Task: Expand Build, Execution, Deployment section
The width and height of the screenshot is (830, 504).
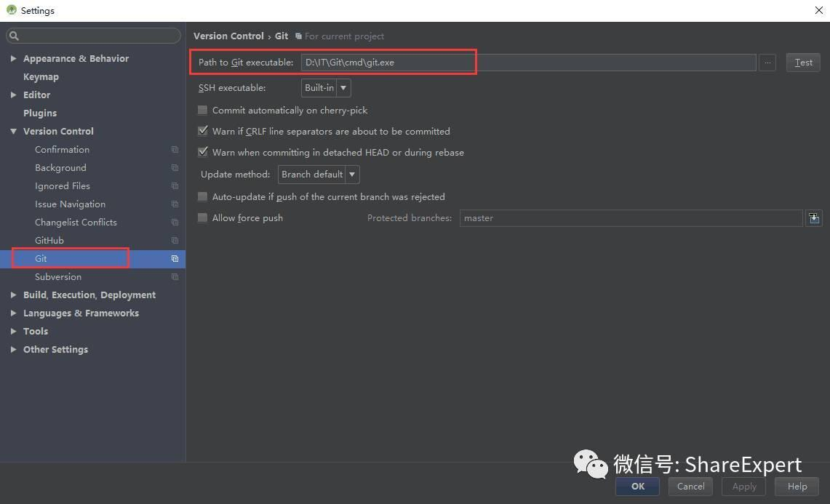Action: (x=13, y=295)
